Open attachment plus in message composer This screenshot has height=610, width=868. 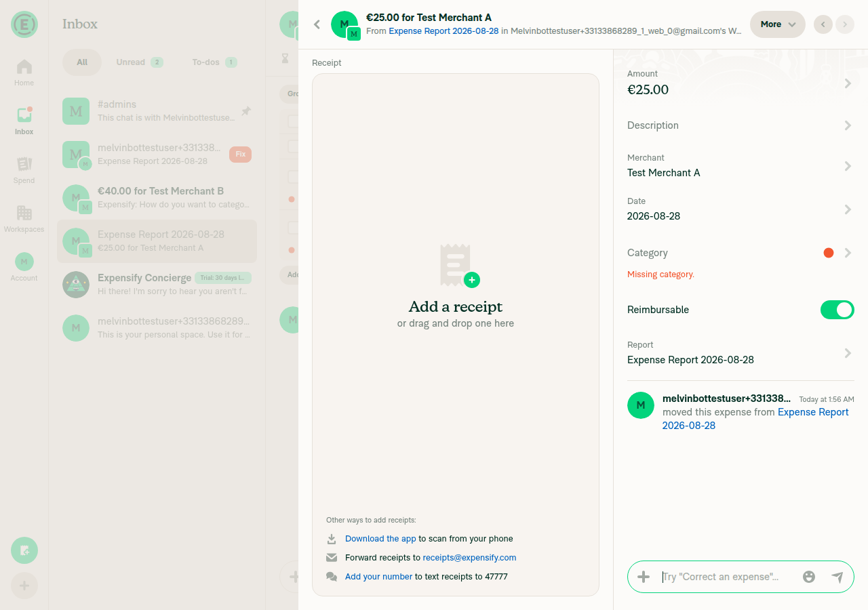click(644, 577)
